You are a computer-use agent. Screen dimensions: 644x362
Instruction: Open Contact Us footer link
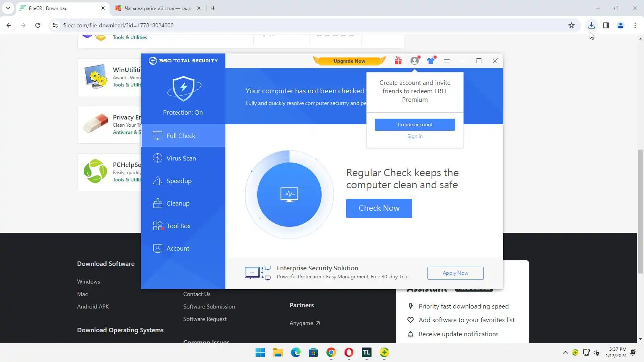click(x=197, y=294)
